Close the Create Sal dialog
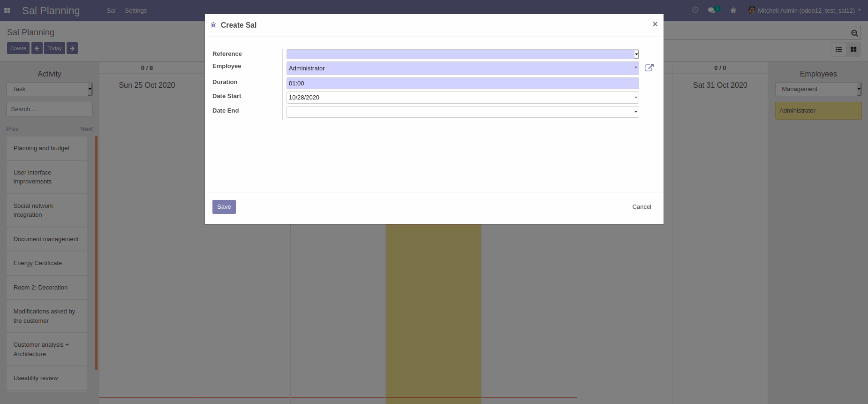This screenshot has height=404, width=868. tap(655, 24)
